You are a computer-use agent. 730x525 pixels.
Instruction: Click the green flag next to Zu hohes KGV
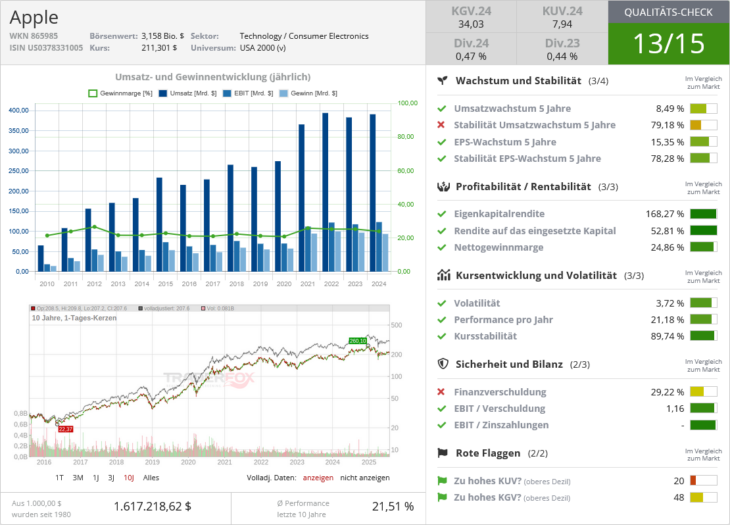pyautogui.click(x=442, y=497)
